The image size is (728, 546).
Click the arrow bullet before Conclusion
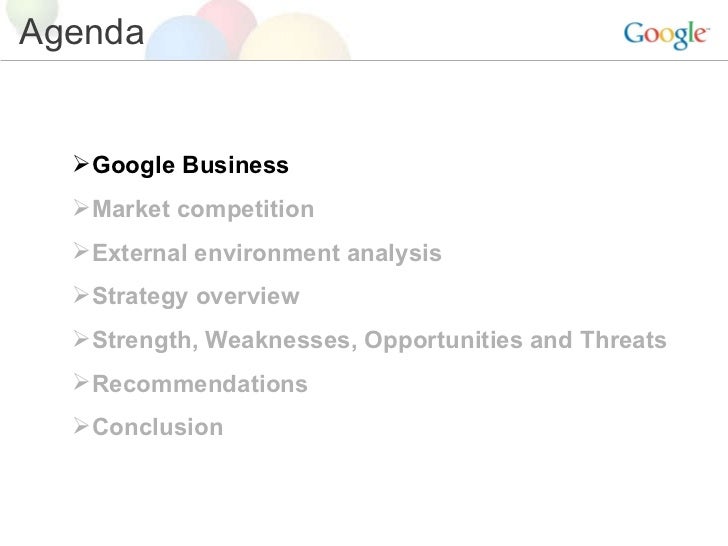tap(81, 426)
